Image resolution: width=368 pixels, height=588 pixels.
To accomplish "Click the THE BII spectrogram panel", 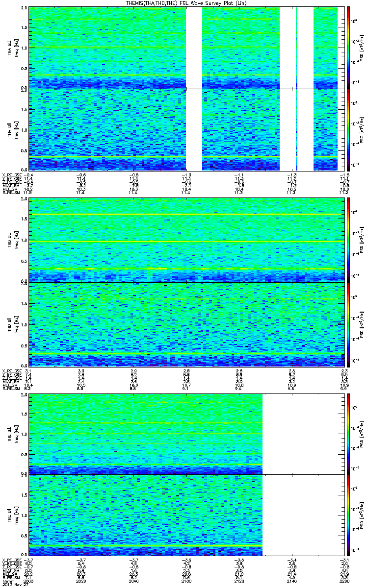I will [185, 515].
